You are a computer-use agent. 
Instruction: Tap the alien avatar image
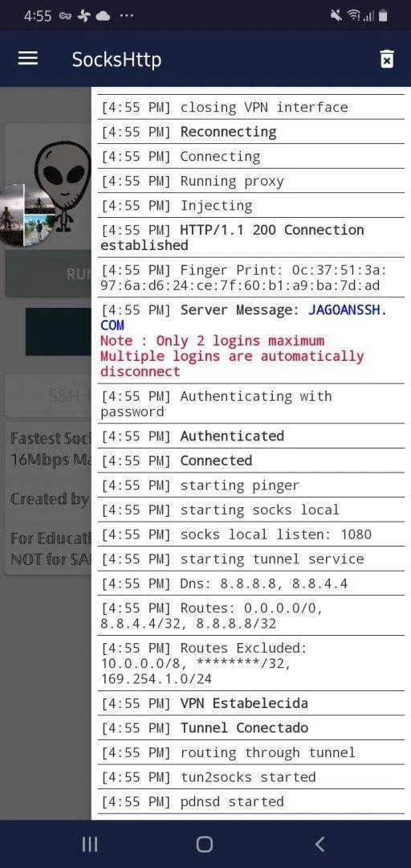[x=62, y=187]
